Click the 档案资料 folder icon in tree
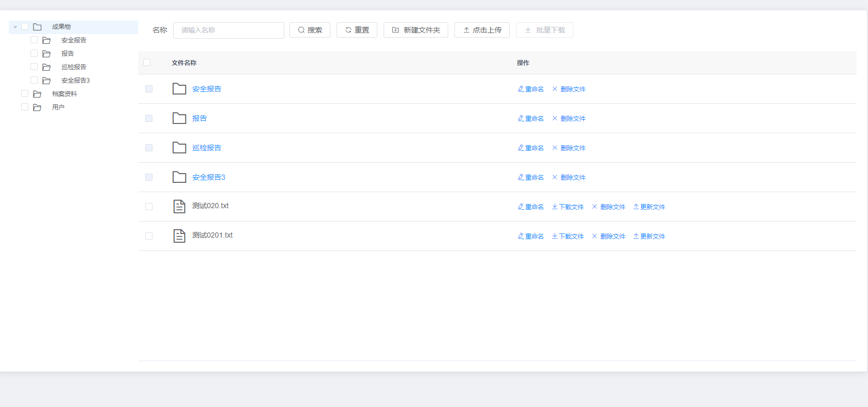Image resolution: width=868 pixels, height=407 pixels. [x=37, y=94]
